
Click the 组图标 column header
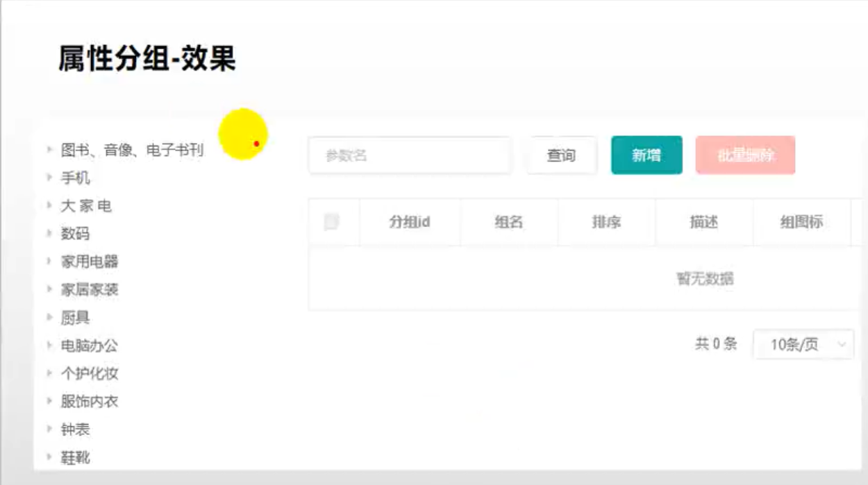[x=801, y=222]
